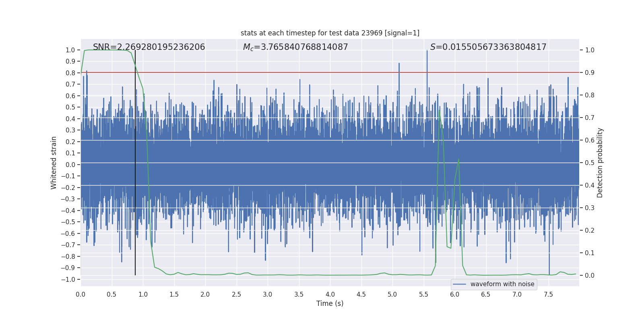The width and height of the screenshot is (644, 322).
Task: Click the blue line sample in the legend
Action: coord(459,284)
